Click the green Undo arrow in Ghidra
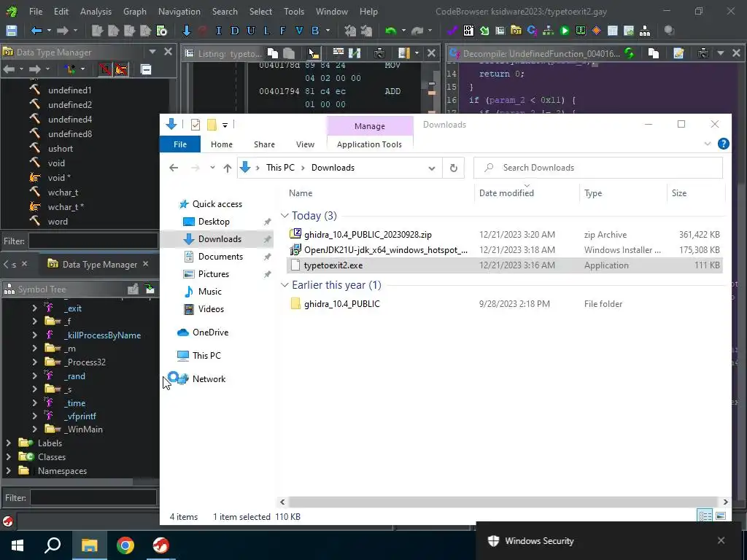This screenshot has width=747, height=560. point(391,31)
